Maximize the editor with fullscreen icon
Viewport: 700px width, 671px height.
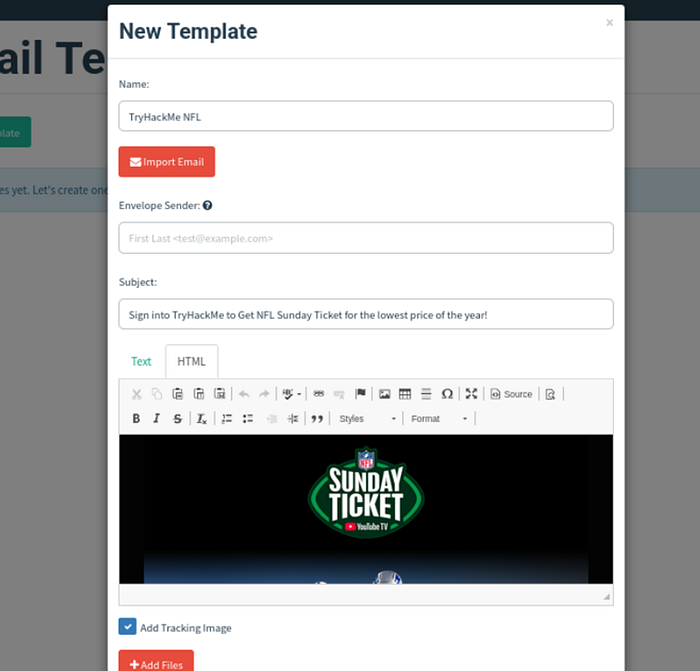coord(471,394)
